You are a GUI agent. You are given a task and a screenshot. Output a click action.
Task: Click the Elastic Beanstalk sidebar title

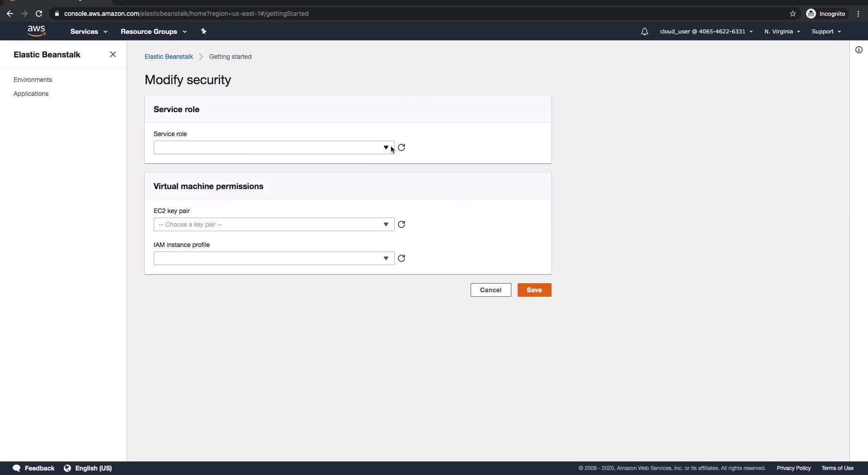coord(47,55)
